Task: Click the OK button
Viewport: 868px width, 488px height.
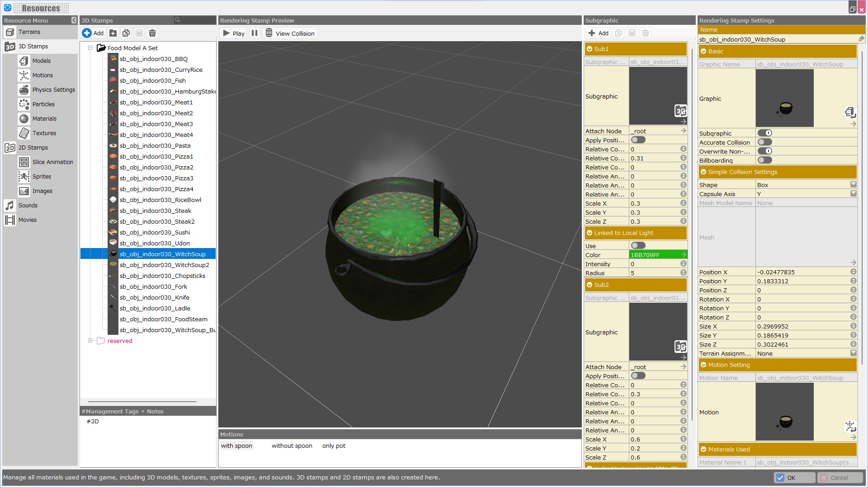Action: 794,478
